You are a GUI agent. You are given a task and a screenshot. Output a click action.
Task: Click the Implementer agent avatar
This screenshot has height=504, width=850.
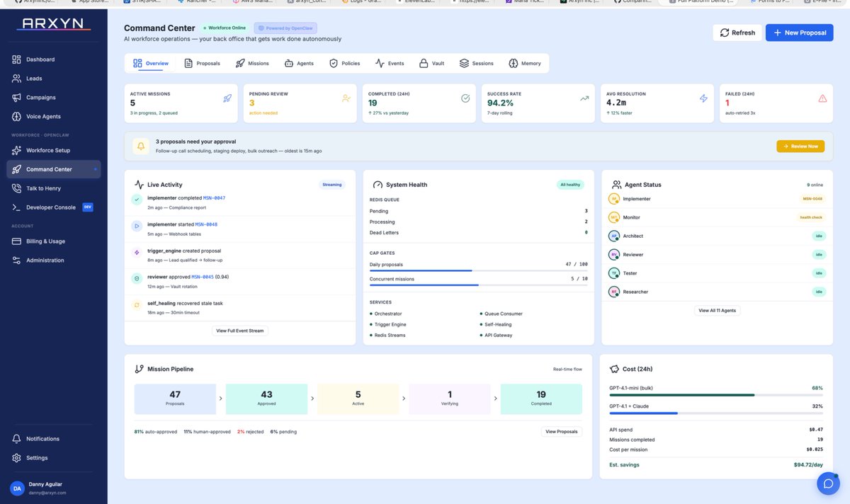pyautogui.click(x=614, y=199)
